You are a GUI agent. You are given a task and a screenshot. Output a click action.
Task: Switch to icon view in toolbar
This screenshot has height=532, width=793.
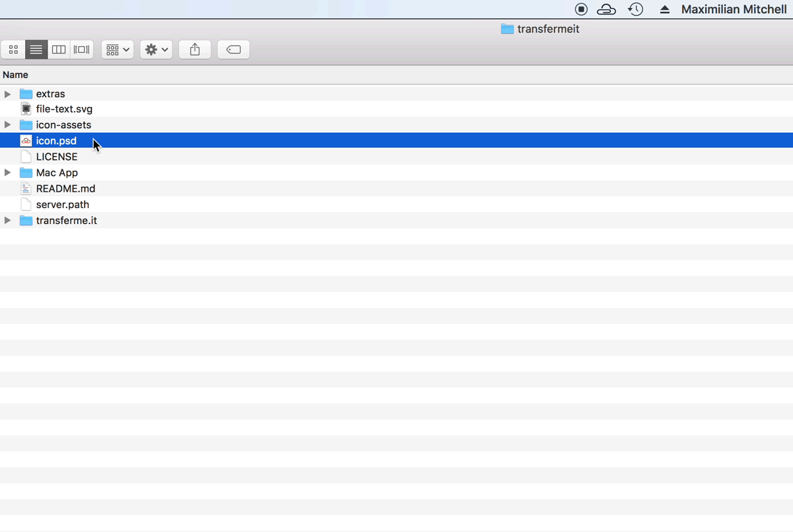click(x=13, y=50)
